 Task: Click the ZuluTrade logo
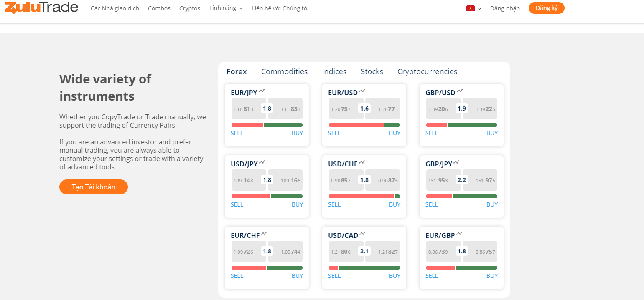(41, 8)
